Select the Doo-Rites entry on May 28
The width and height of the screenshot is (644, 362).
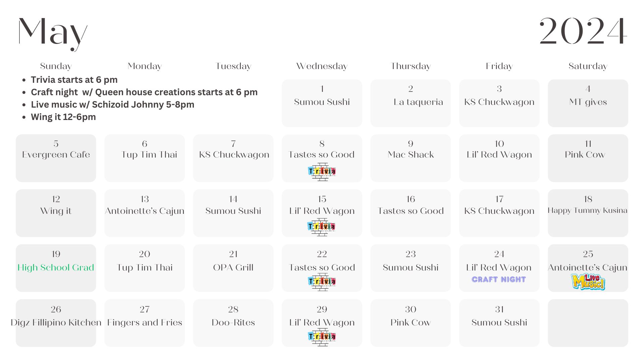point(233,322)
